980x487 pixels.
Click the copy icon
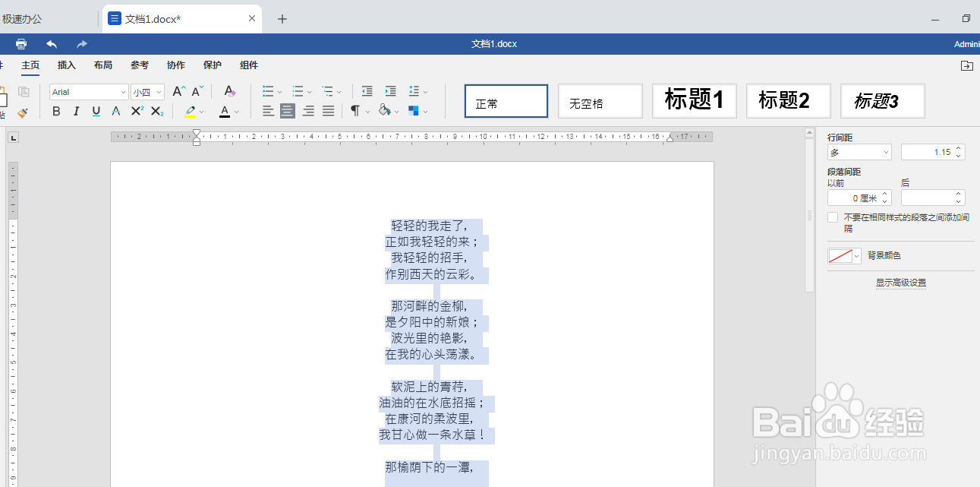[24, 92]
